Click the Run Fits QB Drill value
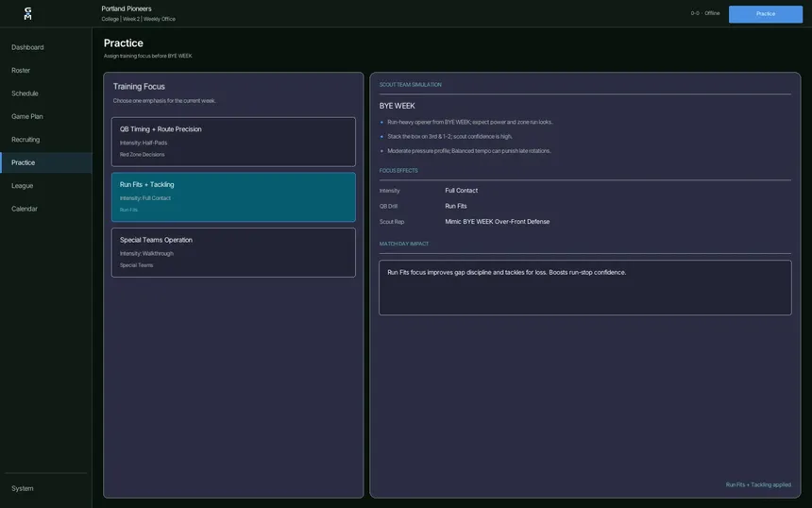The height and width of the screenshot is (508, 812). pos(456,206)
